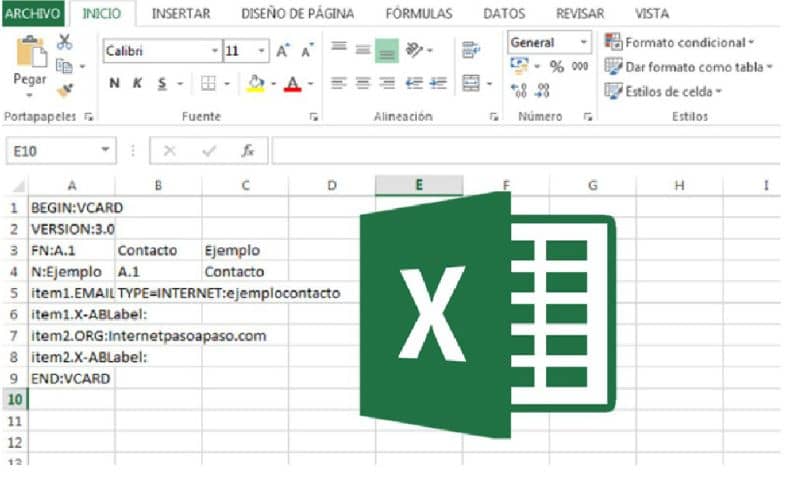
Task: Apply thousands separator 000 style
Action: pos(580,66)
